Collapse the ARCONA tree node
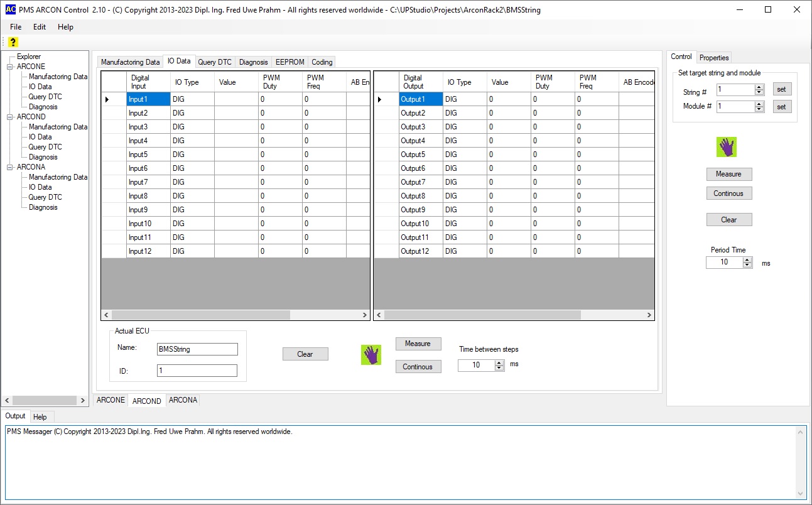 10,167
